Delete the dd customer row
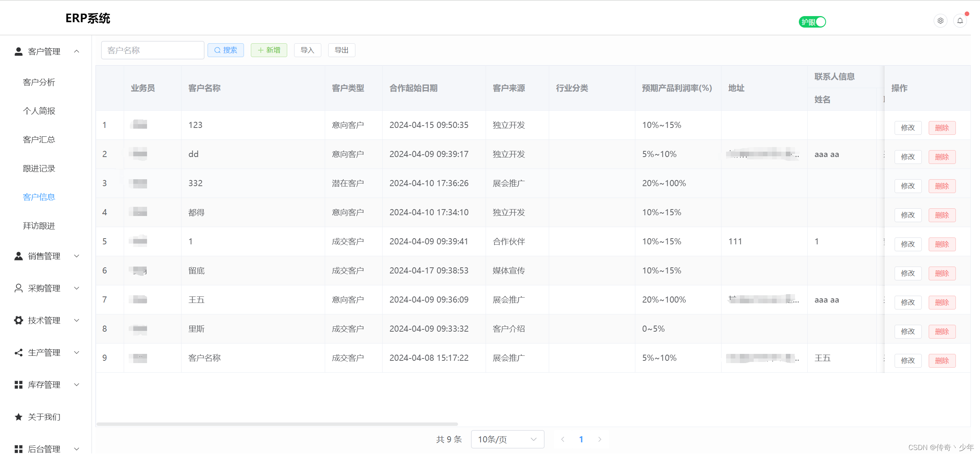980x455 pixels. [x=942, y=157]
